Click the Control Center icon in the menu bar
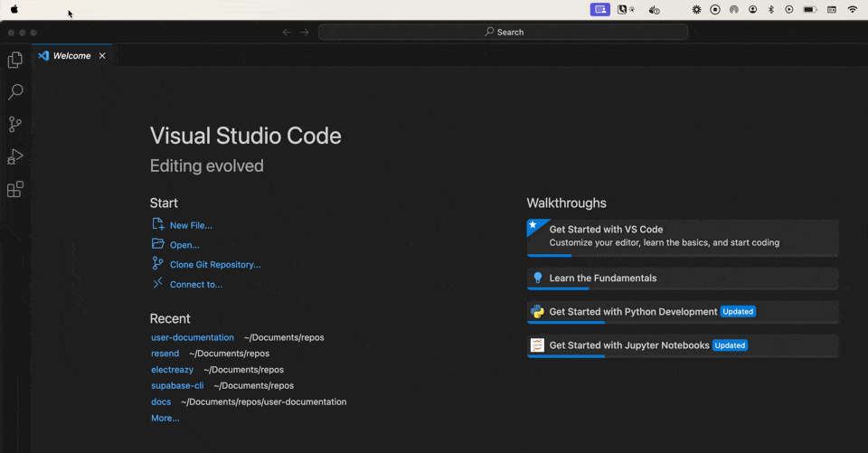 point(832,9)
